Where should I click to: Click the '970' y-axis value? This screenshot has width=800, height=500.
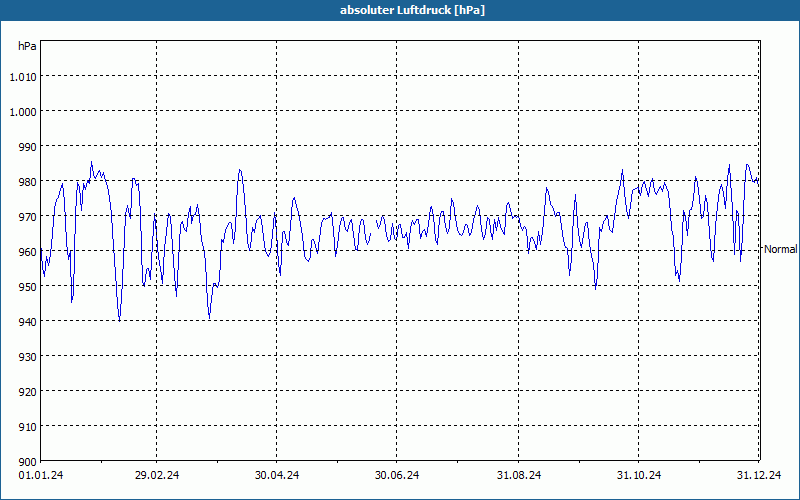pyautogui.click(x=28, y=217)
